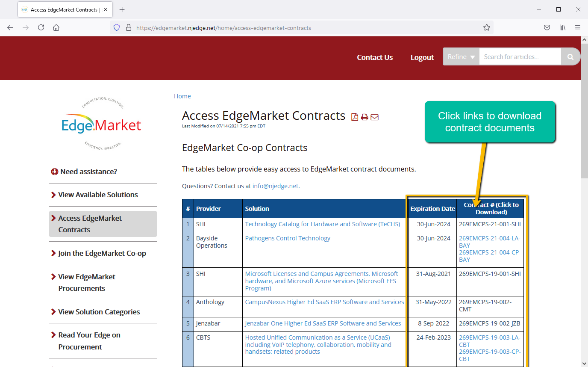Open the browser hamburger menu
The width and height of the screenshot is (588, 367).
578,27
